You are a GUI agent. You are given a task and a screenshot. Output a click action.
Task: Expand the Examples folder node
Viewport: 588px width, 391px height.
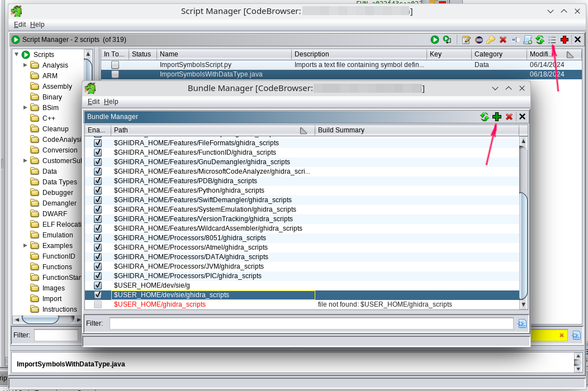[x=26, y=246]
